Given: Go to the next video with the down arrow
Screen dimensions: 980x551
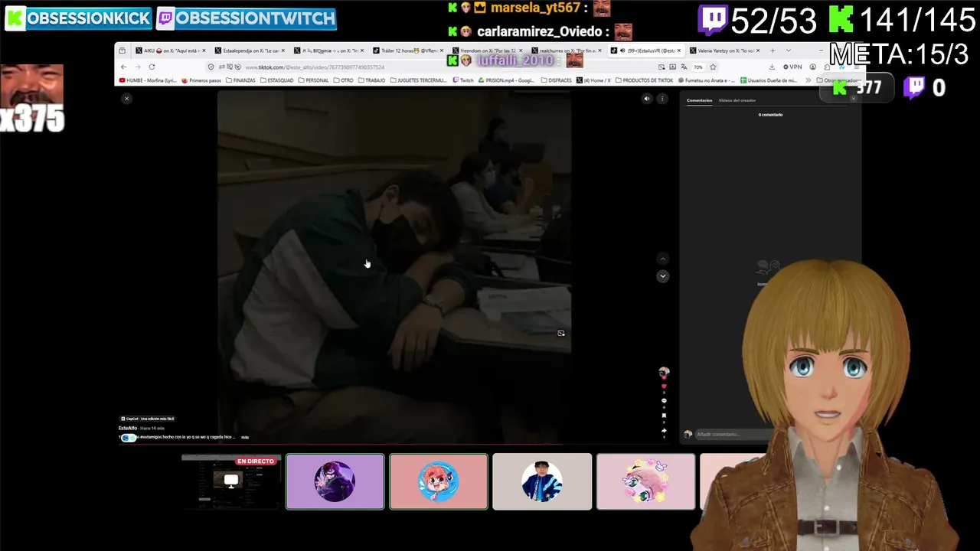Looking at the screenshot, I should point(663,276).
